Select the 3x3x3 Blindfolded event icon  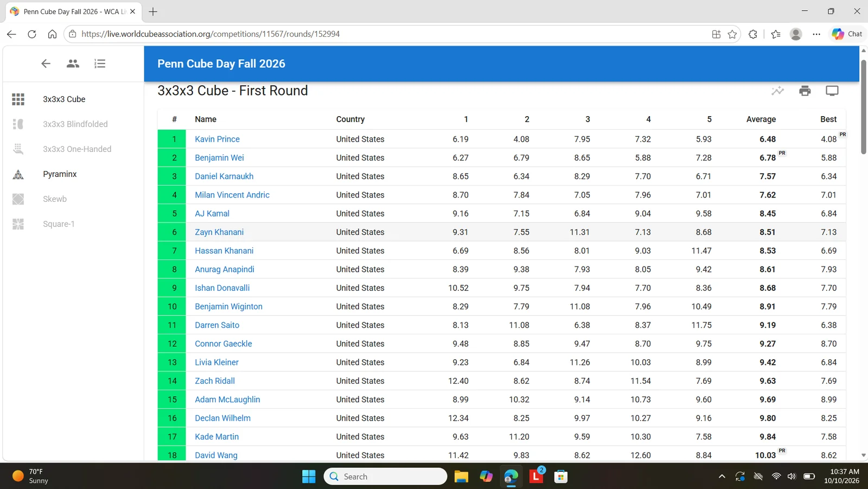(x=18, y=124)
